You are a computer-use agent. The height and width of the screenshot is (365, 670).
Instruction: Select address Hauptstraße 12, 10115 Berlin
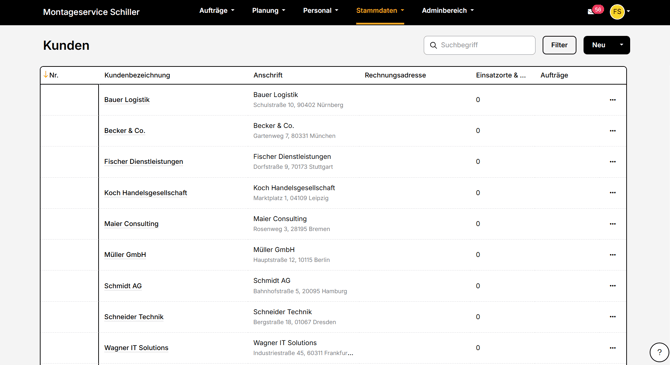pyautogui.click(x=291, y=260)
